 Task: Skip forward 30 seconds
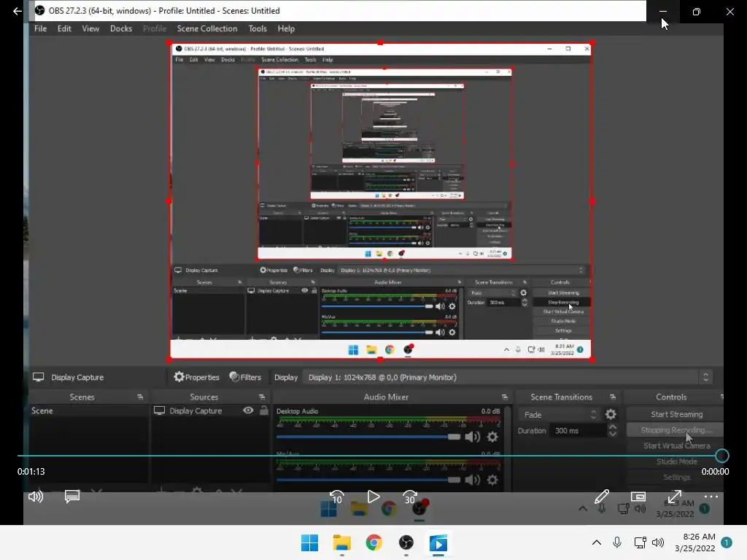tap(410, 497)
